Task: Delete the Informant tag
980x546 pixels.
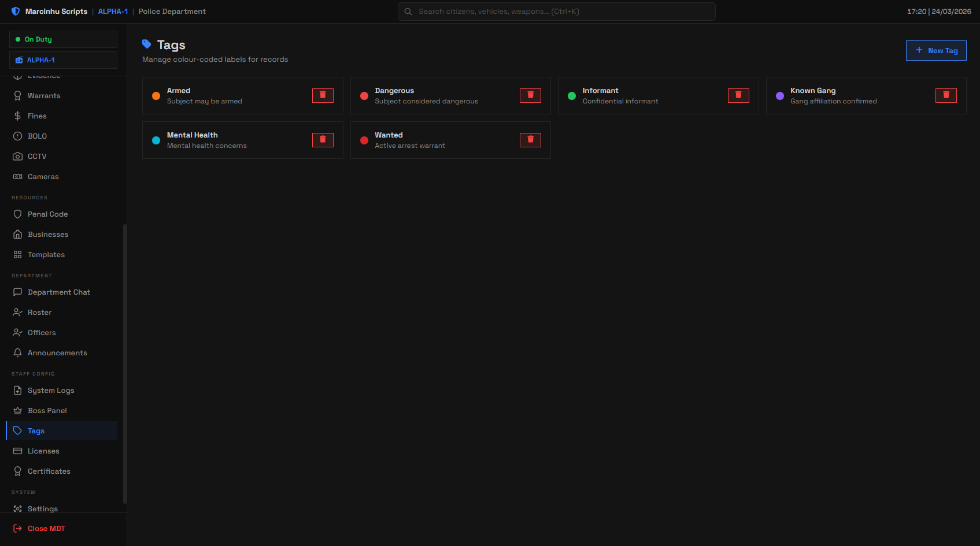Action: pyautogui.click(x=738, y=95)
